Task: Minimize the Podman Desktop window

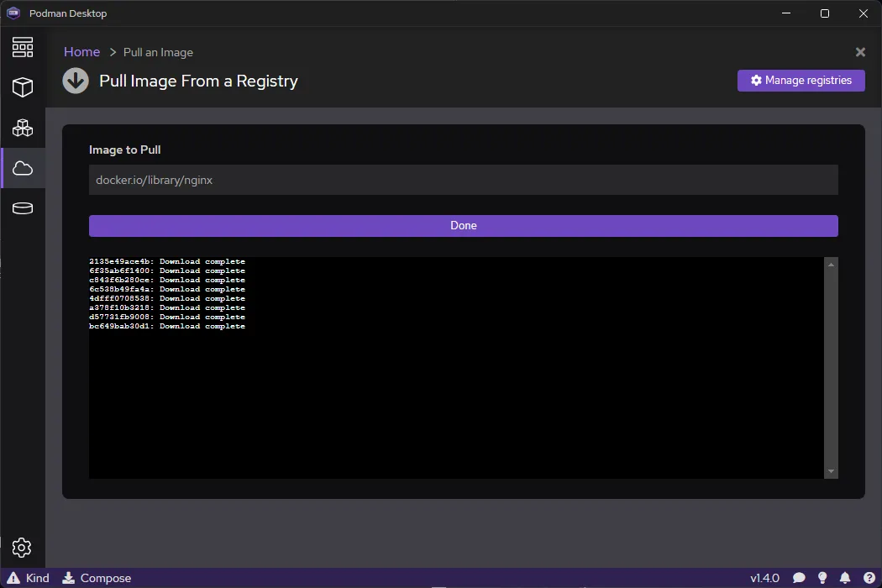Action: click(x=786, y=13)
